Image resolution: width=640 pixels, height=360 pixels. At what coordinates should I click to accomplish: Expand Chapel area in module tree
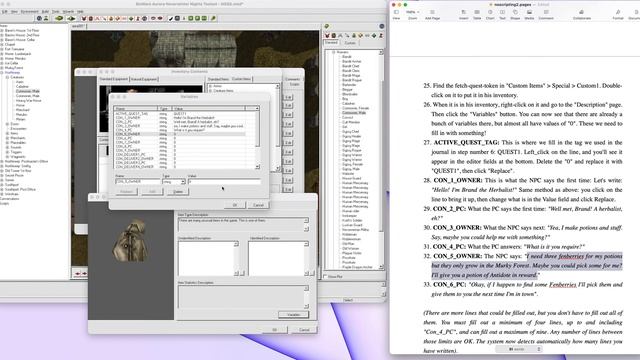[x=2, y=44]
